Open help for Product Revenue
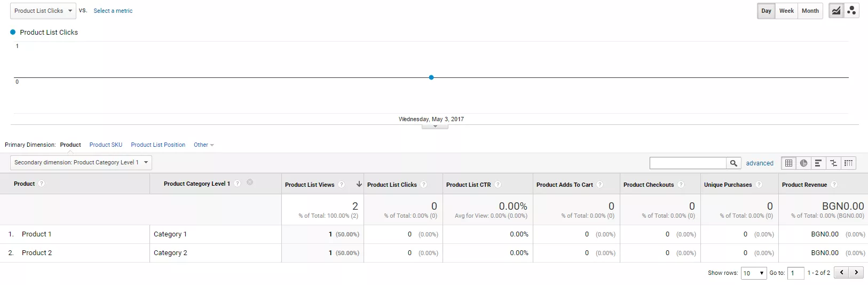 834,185
